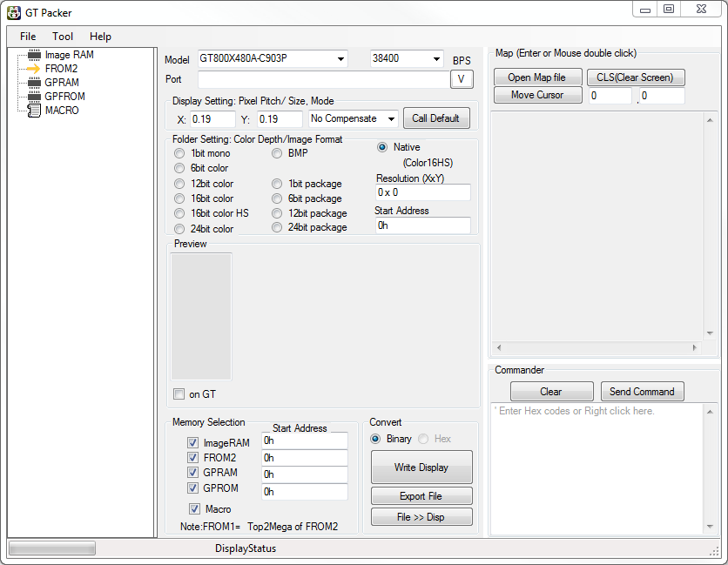Screen dimensions: 728x565
Task: Click the Map horizontal scrollbar
Action: pos(597,347)
